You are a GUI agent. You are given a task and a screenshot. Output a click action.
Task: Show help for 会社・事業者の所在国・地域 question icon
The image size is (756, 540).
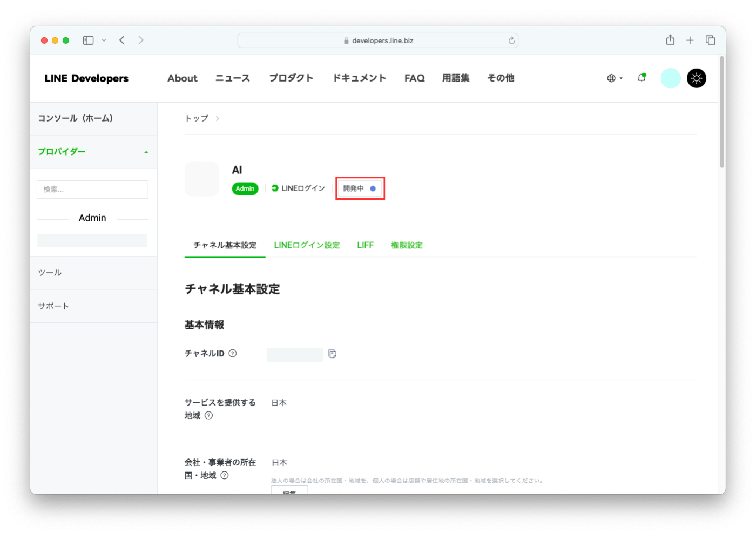click(x=225, y=476)
